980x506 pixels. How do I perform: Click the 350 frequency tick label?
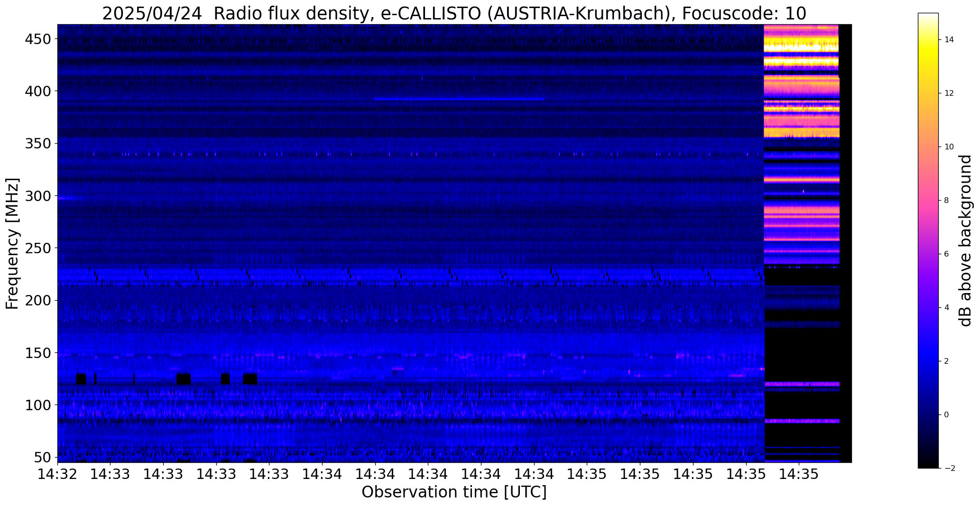pyautogui.click(x=38, y=144)
